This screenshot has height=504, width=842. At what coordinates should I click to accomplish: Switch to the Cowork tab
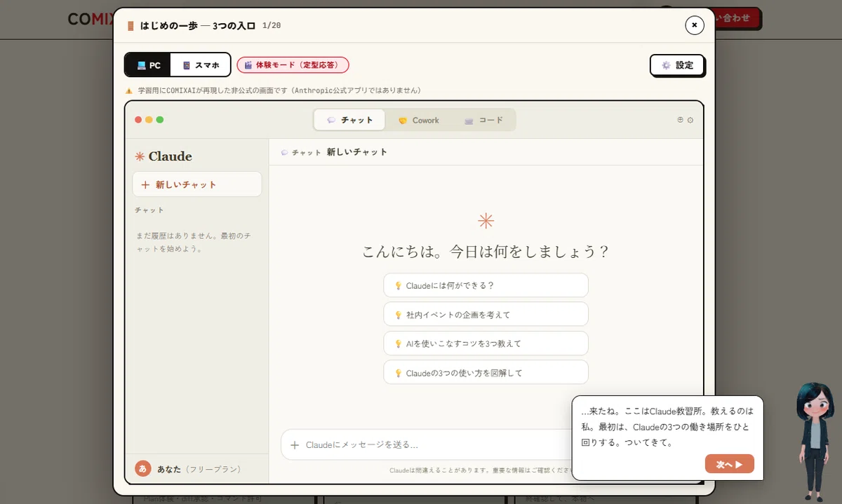coord(418,120)
